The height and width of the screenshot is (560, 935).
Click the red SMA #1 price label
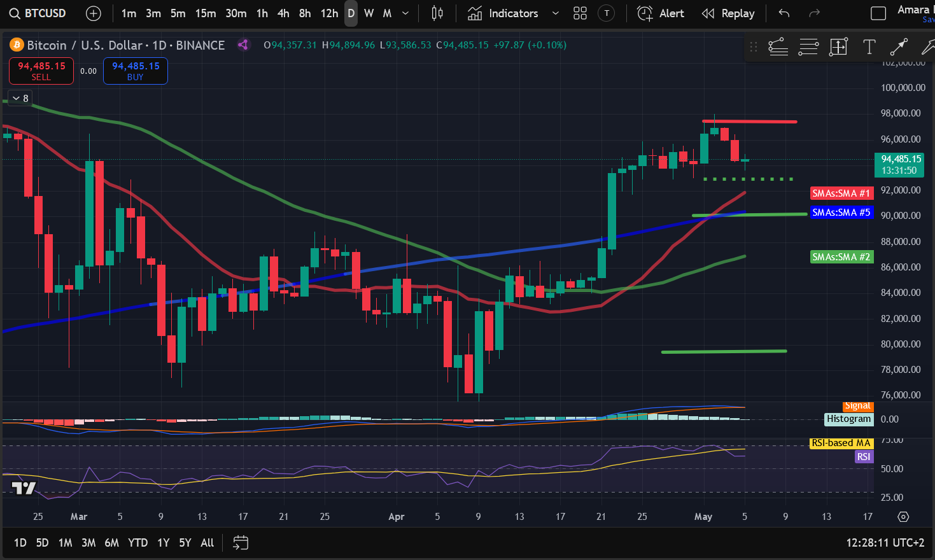click(x=841, y=193)
